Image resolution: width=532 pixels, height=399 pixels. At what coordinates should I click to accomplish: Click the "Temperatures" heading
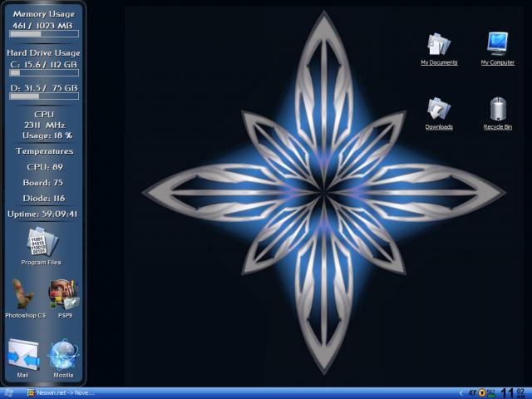point(44,151)
